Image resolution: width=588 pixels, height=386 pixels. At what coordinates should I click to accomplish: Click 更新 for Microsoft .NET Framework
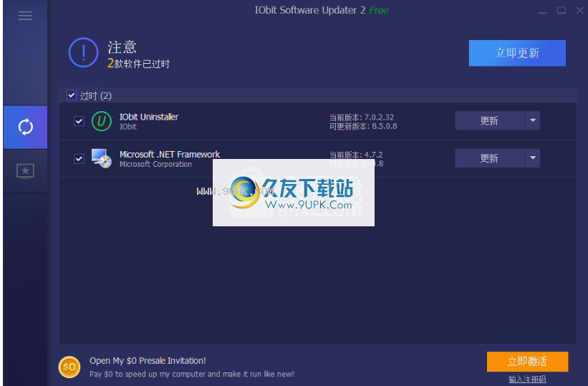pyautogui.click(x=489, y=158)
